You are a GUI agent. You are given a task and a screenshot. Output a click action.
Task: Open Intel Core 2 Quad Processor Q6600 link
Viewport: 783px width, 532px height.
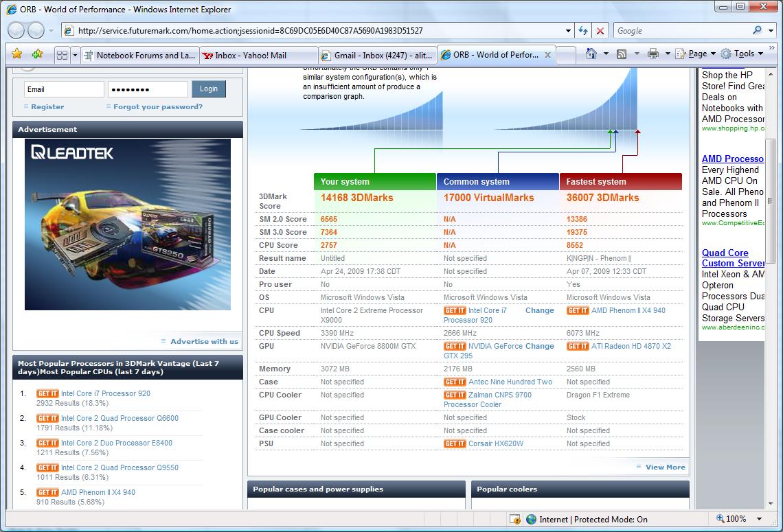[120, 418]
